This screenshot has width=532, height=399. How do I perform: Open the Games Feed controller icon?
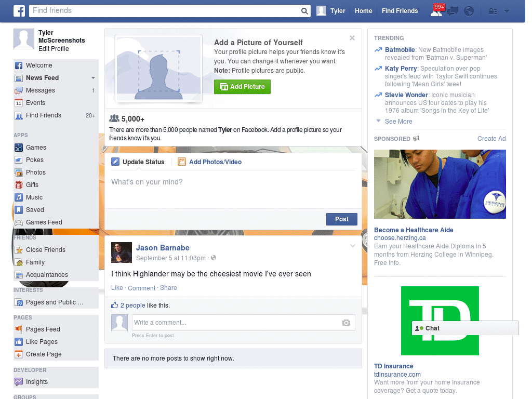pyautogui.click(x=19, y=222)
